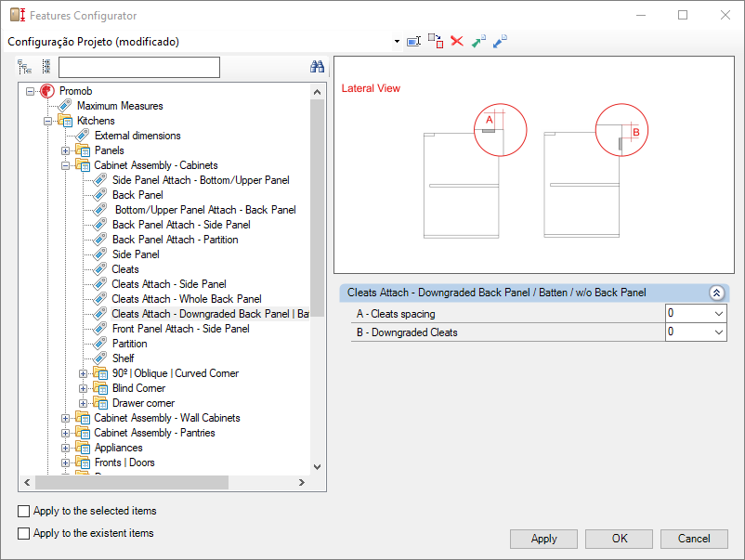Expand the Blind Corner node

tap(83, 388)
